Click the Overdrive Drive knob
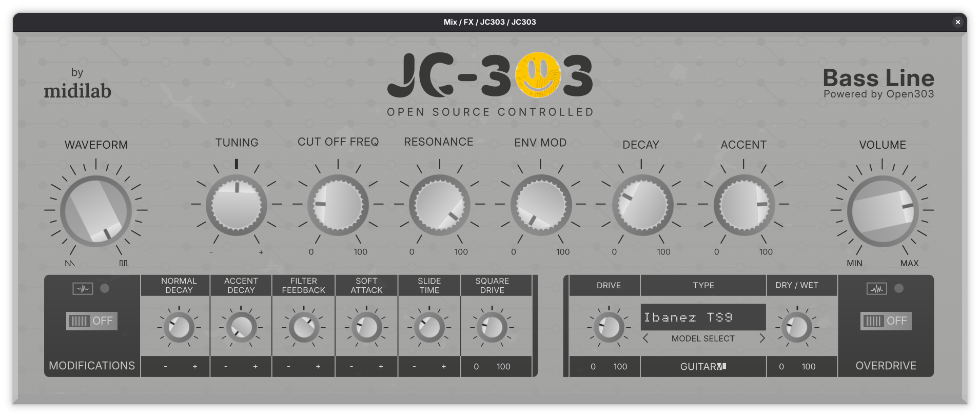 point(609,327)
